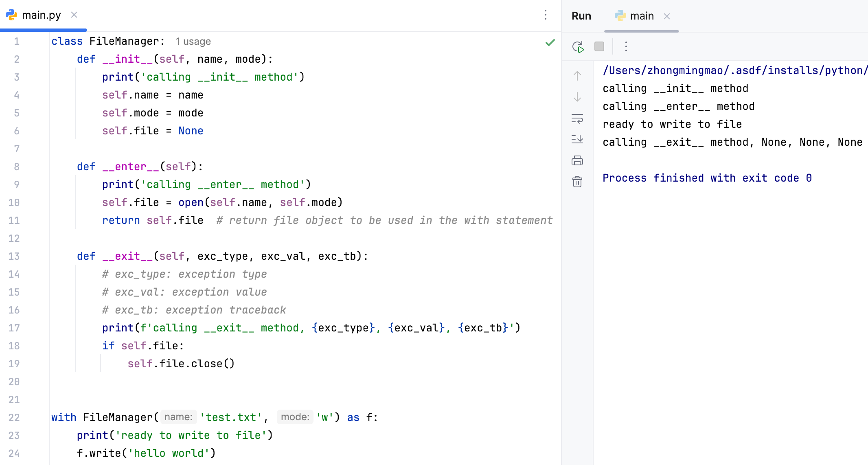Screen dimensions: 868x465
Task: Click the Down the stack trace arrow
Action: 577,97
